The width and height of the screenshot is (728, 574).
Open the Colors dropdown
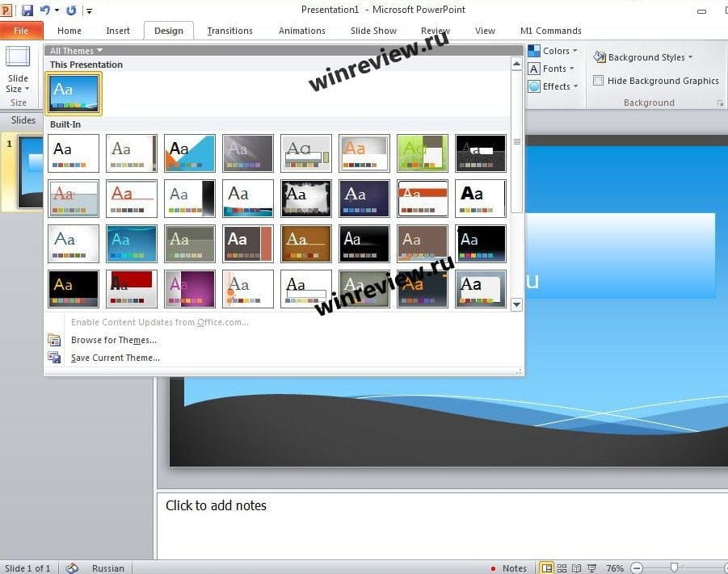[x=552, y=51]
